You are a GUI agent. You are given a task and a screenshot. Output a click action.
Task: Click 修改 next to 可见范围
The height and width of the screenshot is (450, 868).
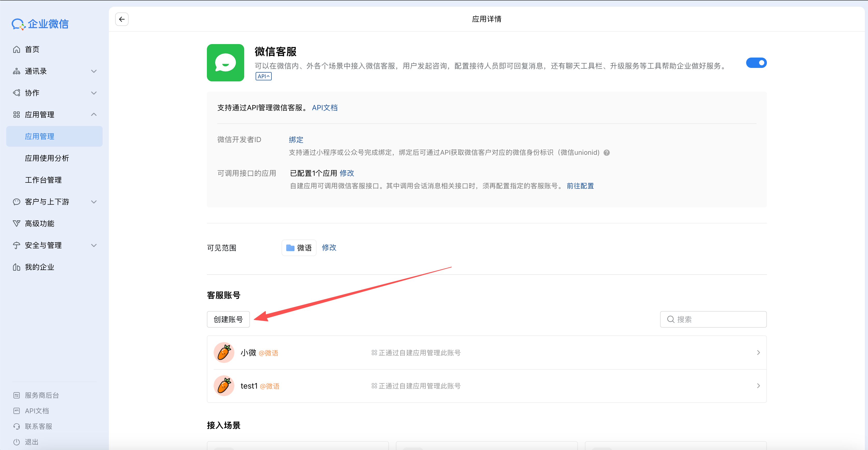(x=329, y=248)
